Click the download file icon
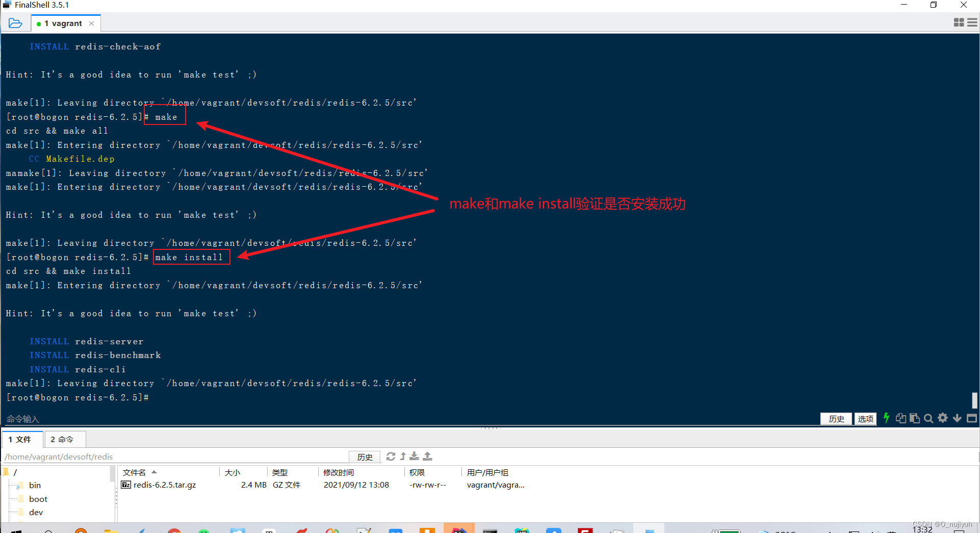Viewport: 980px width, 533px height. tap(415, 456)
